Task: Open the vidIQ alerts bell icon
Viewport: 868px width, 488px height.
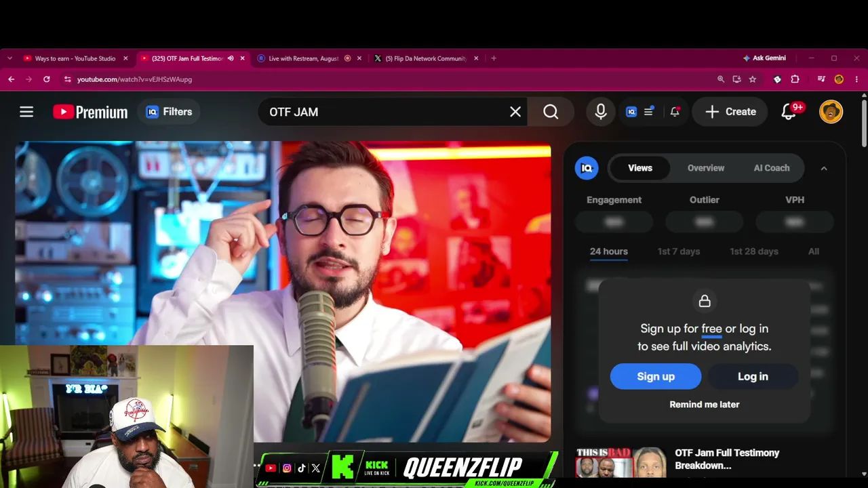Action: coord(675,112)
